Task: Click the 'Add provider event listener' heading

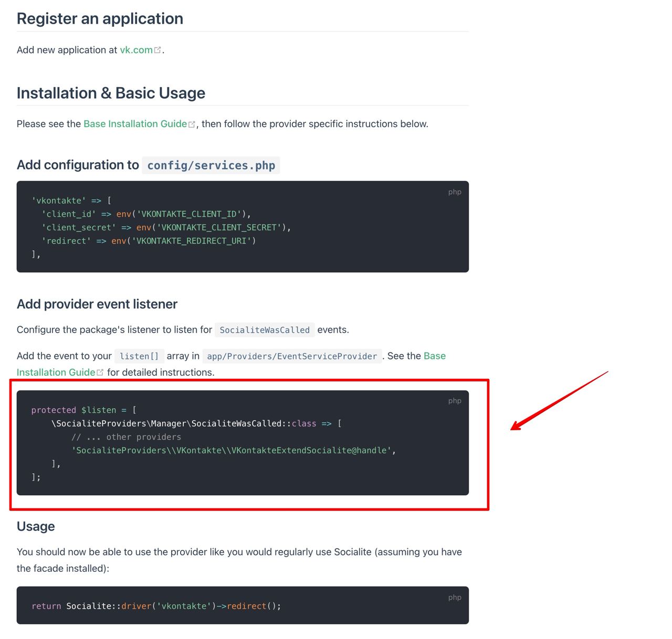Action: pos(97,304)
